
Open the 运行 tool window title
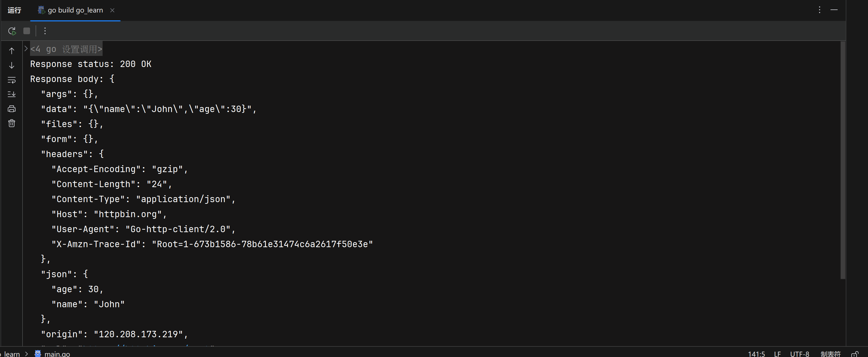click(14, 11)
